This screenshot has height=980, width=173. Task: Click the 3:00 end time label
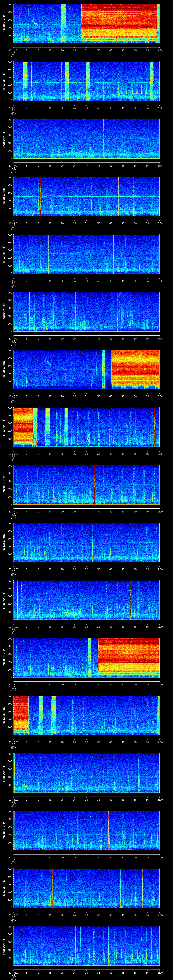tap(160, 108)
